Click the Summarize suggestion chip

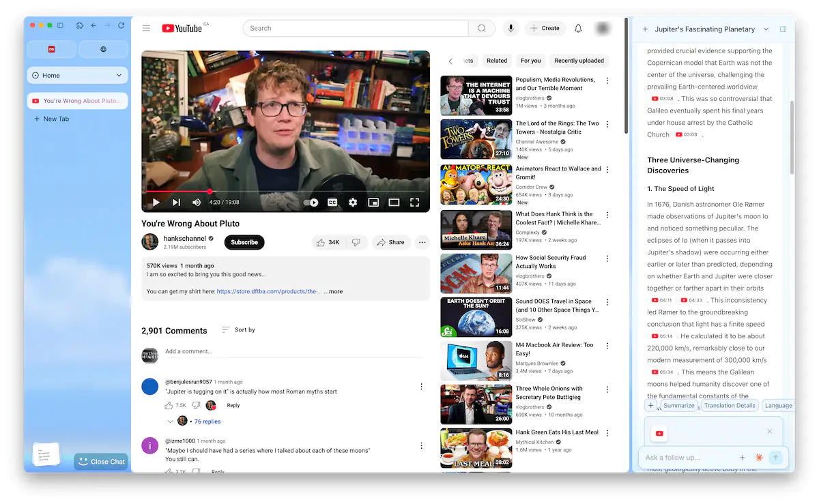click(x=678, y=405)
